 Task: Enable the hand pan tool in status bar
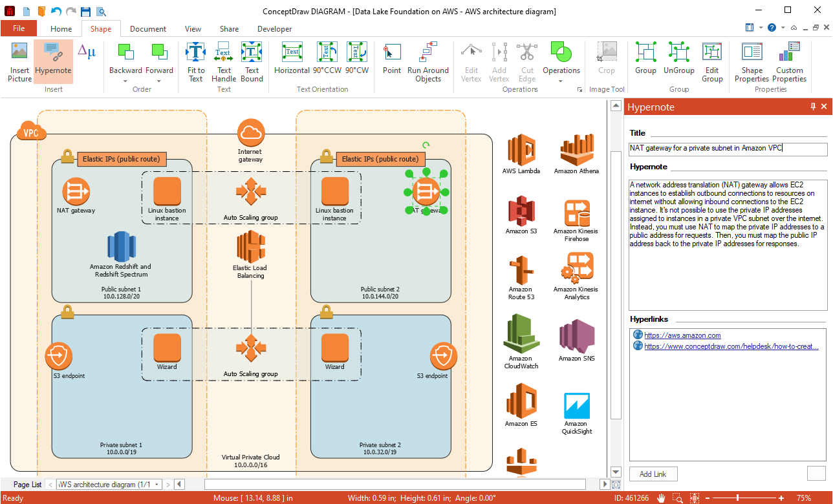pos(662,498)
